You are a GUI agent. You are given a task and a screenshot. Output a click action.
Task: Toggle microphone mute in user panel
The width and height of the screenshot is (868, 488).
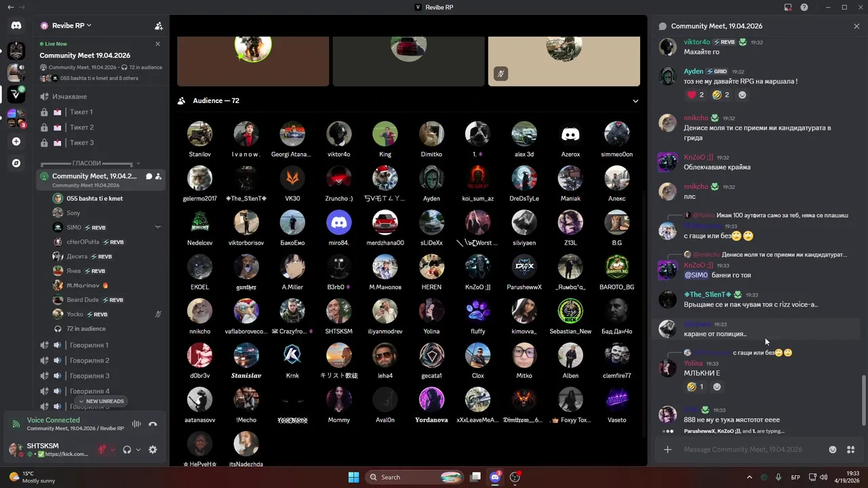click(x=102, y=449)
